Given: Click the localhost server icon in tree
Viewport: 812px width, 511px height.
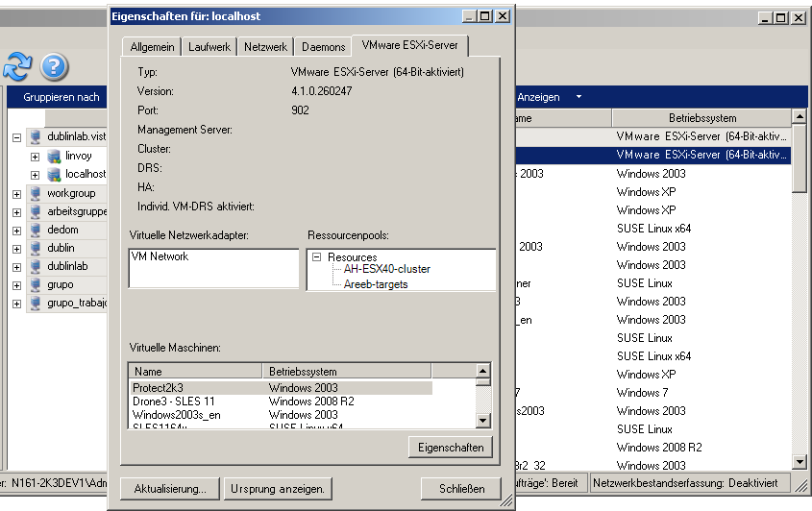Looking at the screenshot, I should (x=55, y=174).
